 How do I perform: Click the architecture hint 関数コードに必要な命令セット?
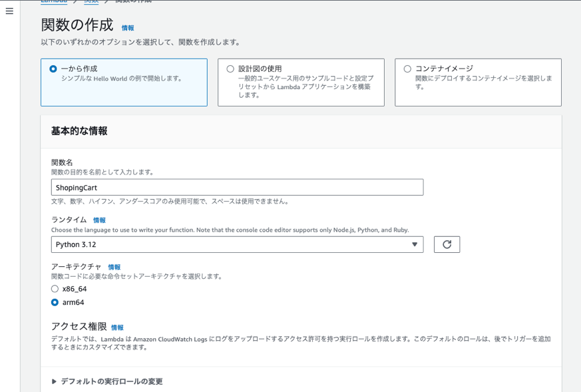coord(136,276)
